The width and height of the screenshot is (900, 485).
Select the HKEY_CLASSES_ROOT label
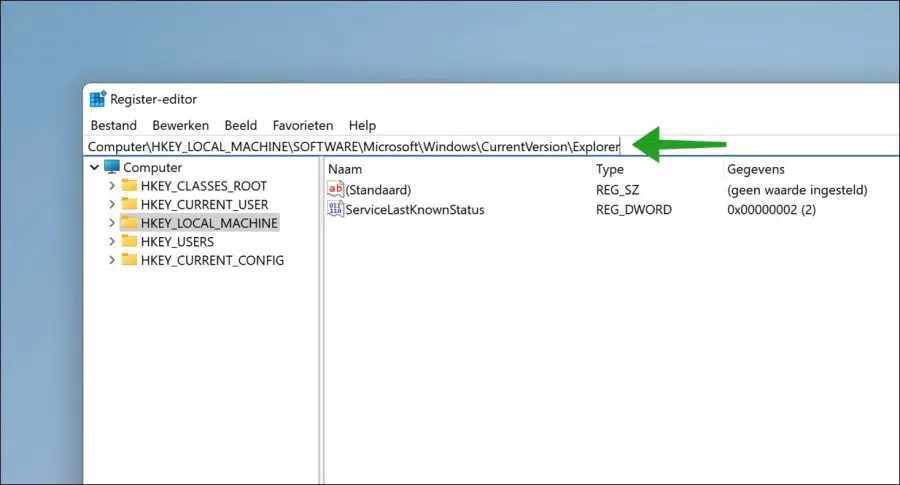click(204, 186)
